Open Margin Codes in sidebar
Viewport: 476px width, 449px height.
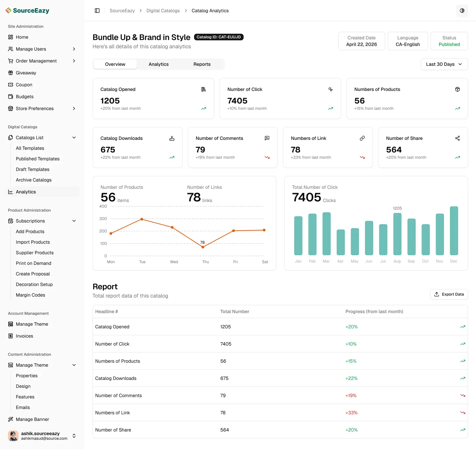point(30,295)
